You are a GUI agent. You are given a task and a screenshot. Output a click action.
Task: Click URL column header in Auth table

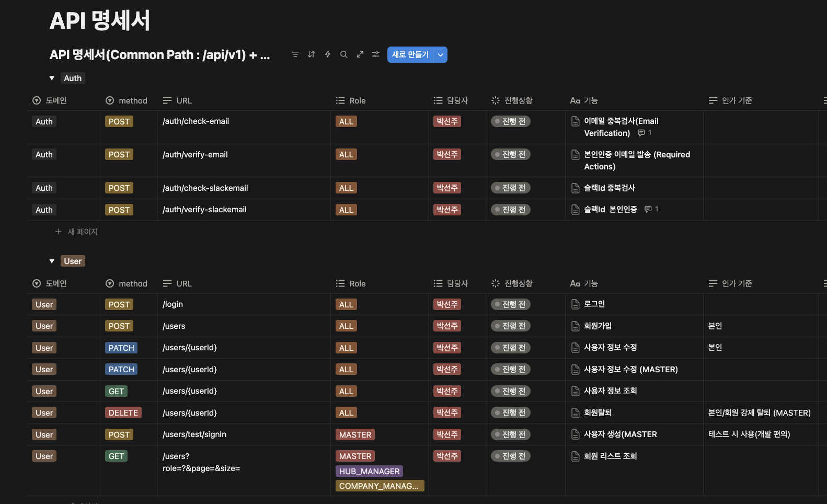(177, 100)
